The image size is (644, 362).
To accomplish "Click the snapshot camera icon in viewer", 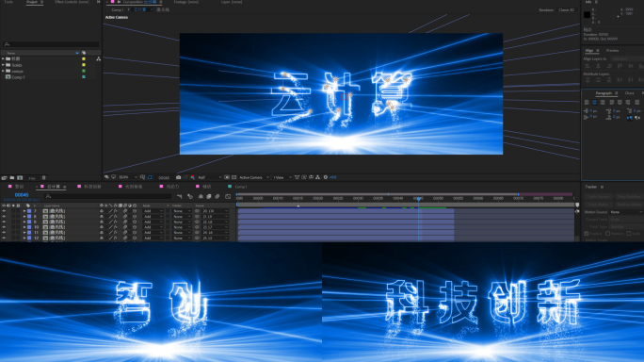I will (x=178, y=177).
